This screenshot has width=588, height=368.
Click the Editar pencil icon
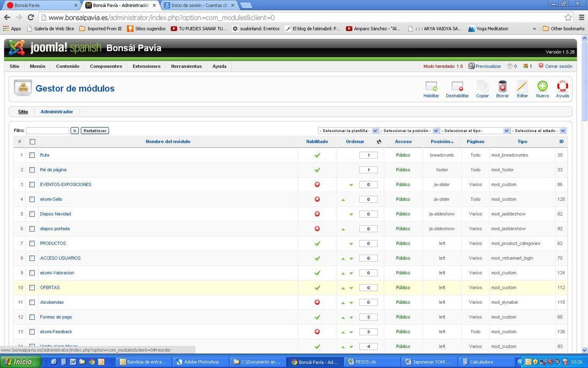pyautogui.click(x=522, y=87)
